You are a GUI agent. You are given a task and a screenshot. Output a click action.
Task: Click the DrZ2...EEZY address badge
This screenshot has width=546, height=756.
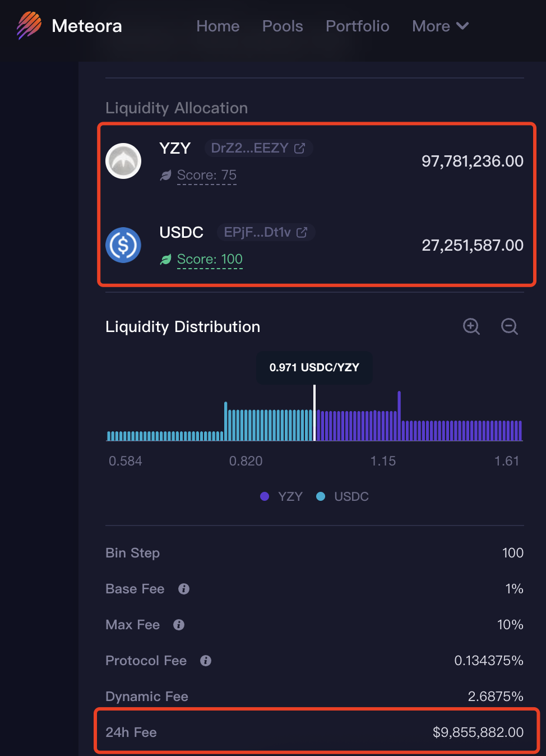tap(249, 148)
